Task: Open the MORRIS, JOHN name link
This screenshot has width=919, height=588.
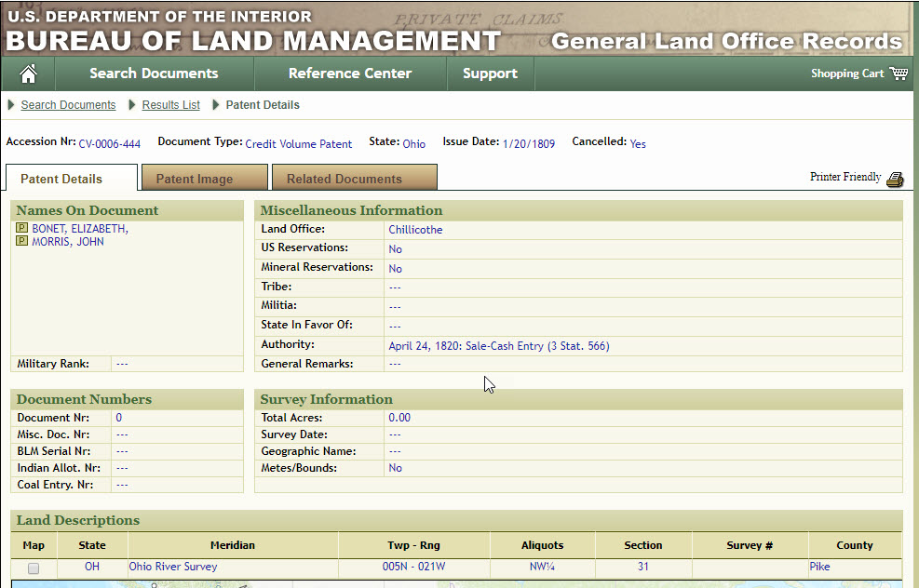Action: (67, 241)
